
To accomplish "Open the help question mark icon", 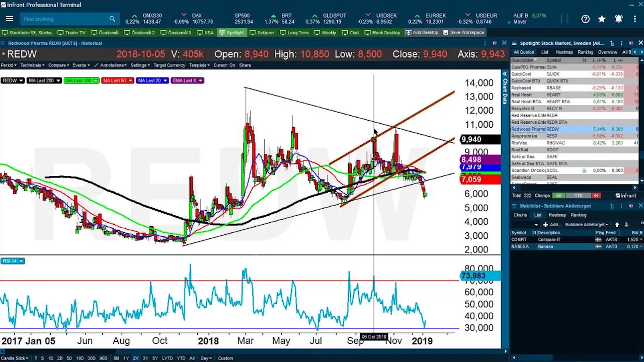I will tap(585, 19).
